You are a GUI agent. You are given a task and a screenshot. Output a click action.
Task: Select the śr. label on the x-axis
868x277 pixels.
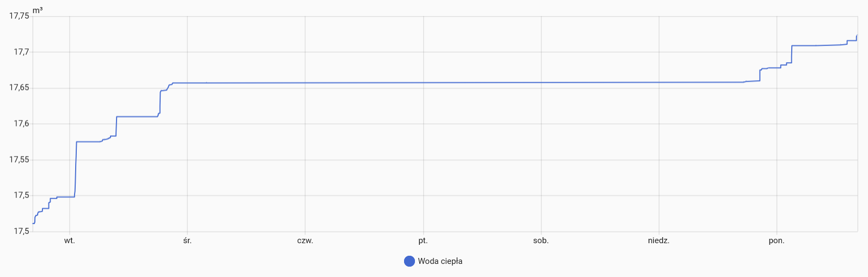pos(187,240)
